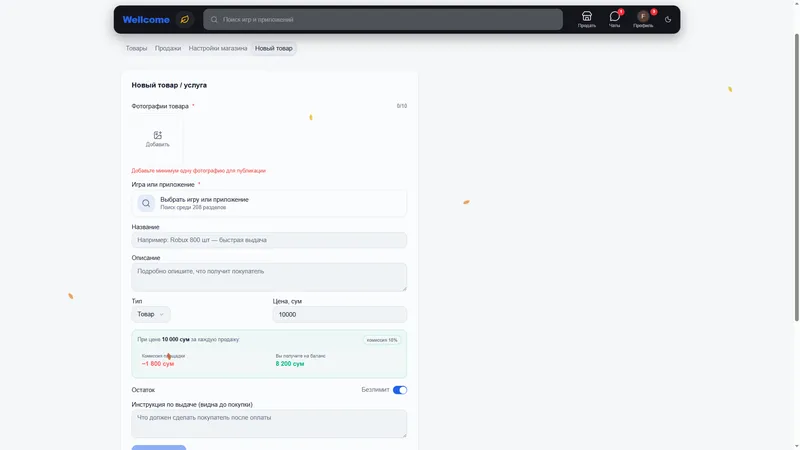Click the Описание text area
This screenshot has height=450, width=800.
(269, 277)
